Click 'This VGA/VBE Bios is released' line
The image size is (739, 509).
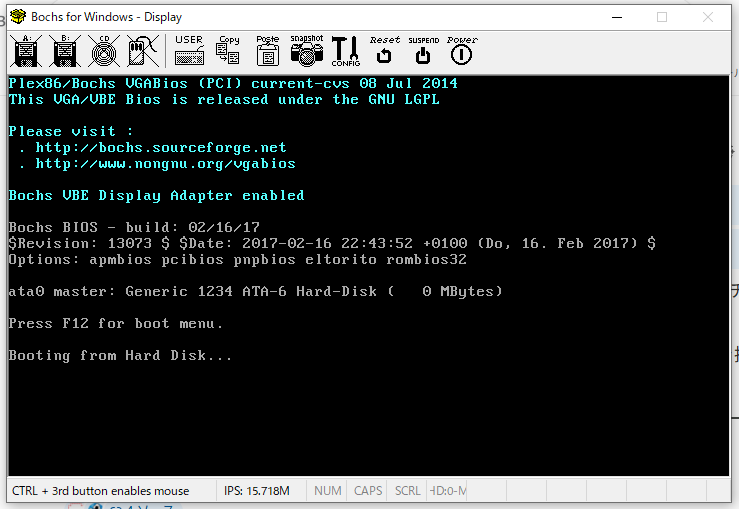tap(224, 99)
